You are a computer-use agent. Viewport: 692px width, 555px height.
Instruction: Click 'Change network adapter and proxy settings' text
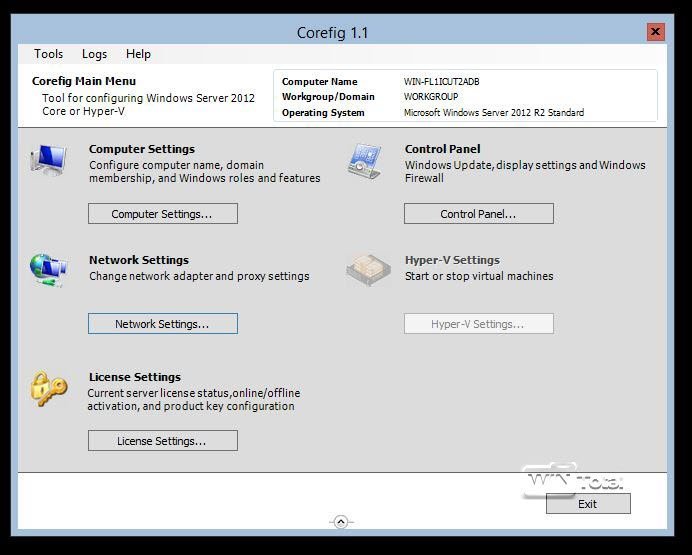199,276
